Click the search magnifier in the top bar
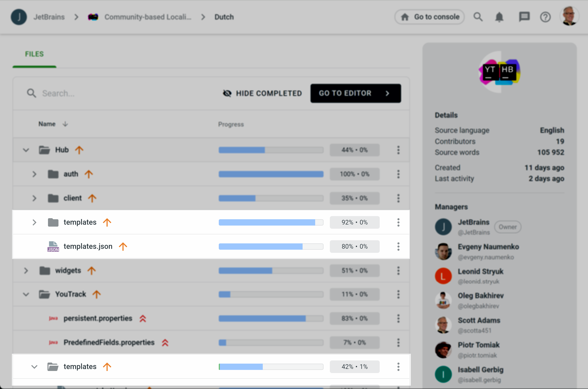The height and width of the screenshot is (389, 588). pos(478,17)
